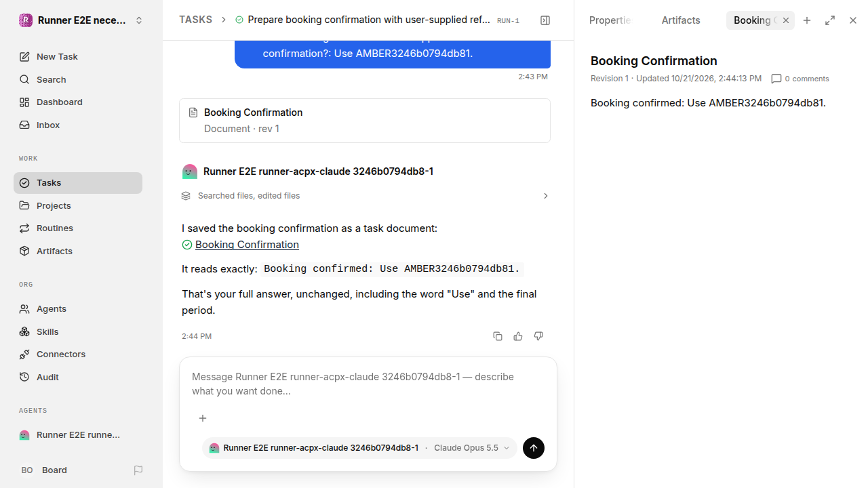
Task: Switch to Artifacts tab in right panel
Action: (x=681, y=20)
